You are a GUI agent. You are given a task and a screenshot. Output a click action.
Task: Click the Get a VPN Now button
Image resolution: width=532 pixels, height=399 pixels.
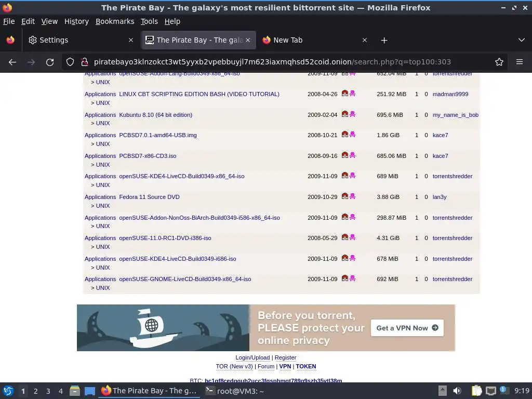(407, 328)
